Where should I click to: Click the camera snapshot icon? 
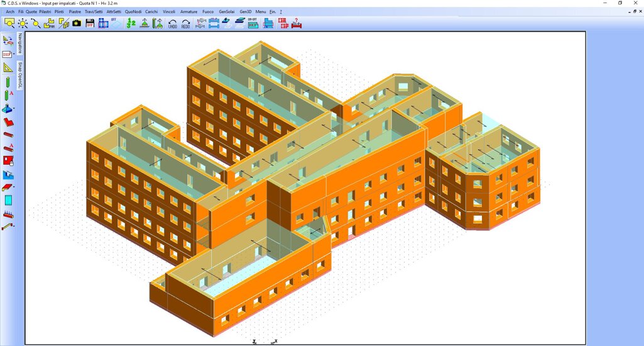point(77,23)
